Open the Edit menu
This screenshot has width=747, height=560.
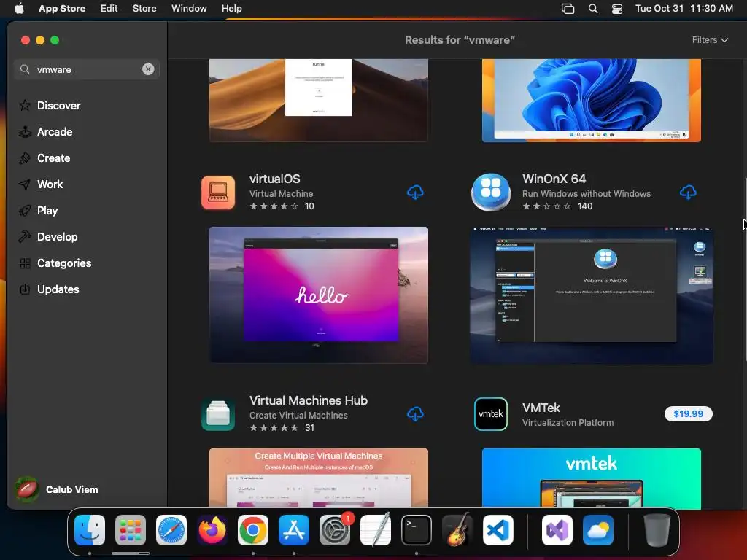(x=109, y=9)
